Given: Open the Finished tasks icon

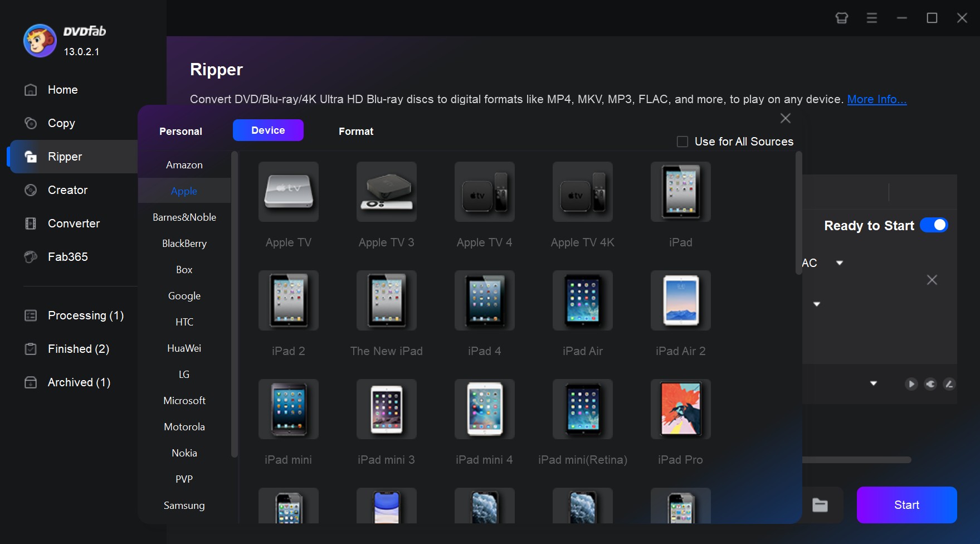Looking at the screenshot, I should tap(31, 349).
